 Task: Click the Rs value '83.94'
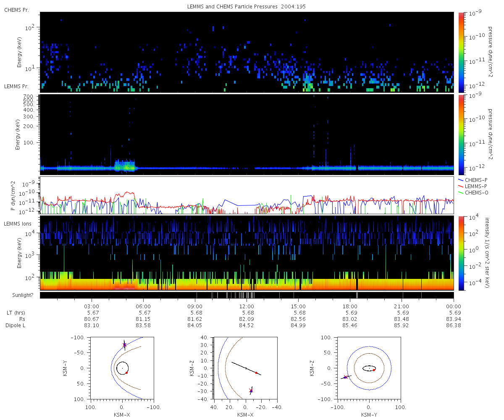(454, 320)
